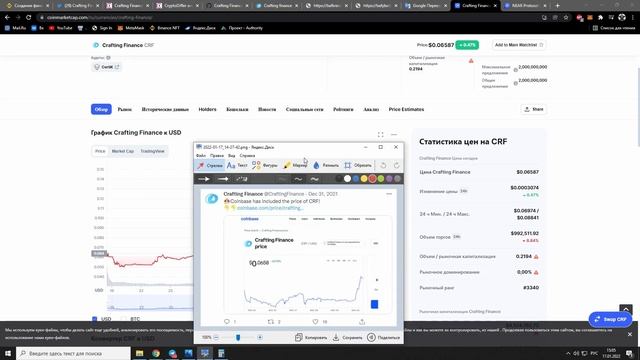
Task: Expand the price chart to fullscreen
Action: pos(380,134)
